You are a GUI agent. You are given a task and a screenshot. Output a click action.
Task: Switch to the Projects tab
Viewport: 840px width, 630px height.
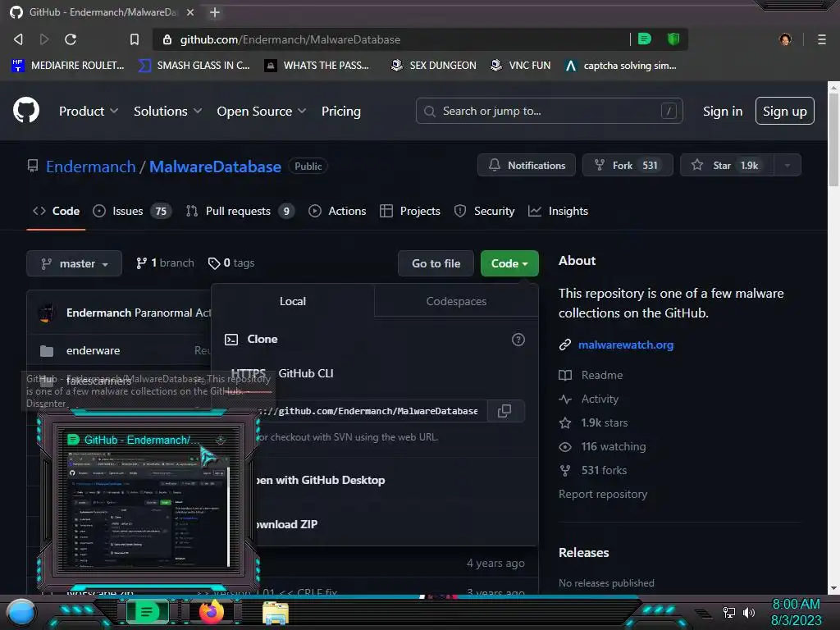coord(410,211)
